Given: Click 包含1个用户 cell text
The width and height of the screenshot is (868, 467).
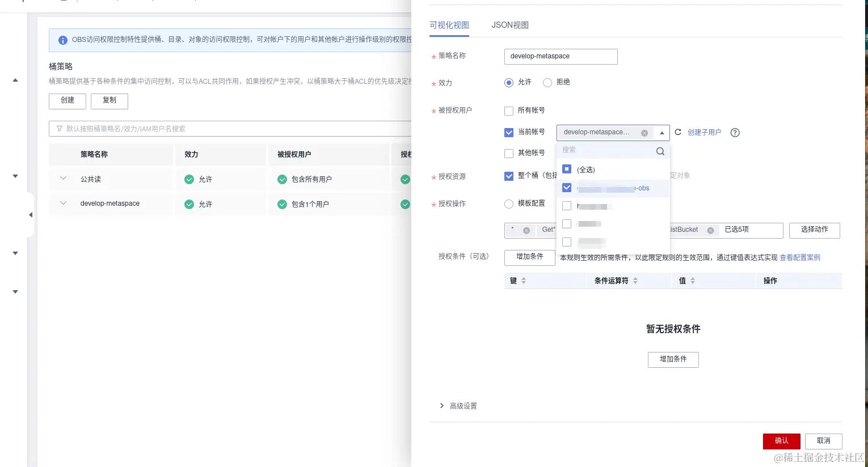Looking at the screenshot, I should coord(310,205).
